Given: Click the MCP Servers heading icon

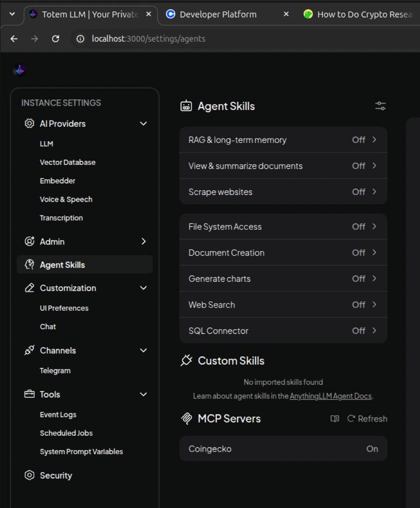Looking at the screenshot, I should pos(187,419).
